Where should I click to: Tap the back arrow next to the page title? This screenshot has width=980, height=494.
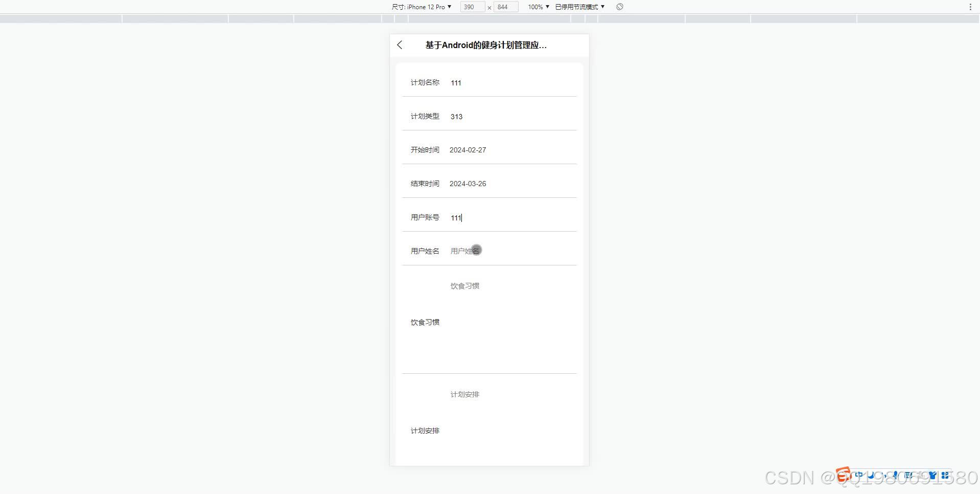tap(399, 45)
